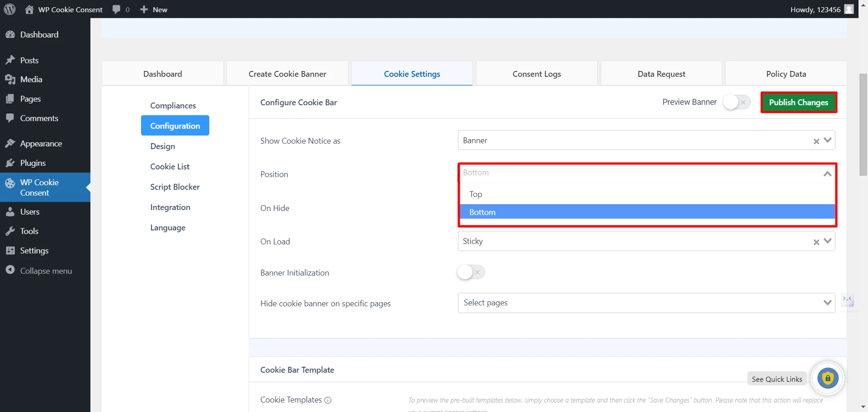The image size is (868, 412).
Task: Click the Cookie Templates info icon
Action: (x=328, y=400)
